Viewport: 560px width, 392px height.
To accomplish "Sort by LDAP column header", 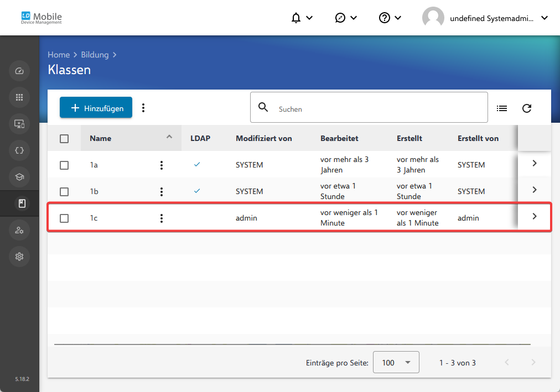I will pos(200,138).
